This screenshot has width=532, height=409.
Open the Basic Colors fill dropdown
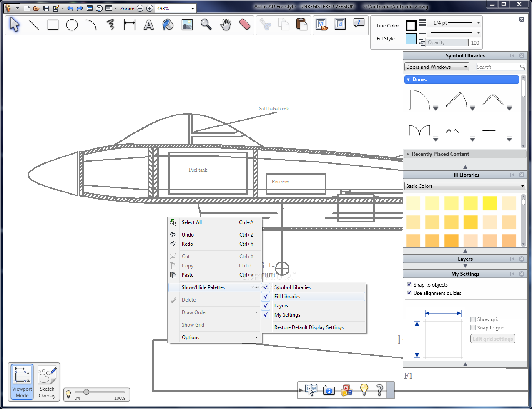point(465,186)
